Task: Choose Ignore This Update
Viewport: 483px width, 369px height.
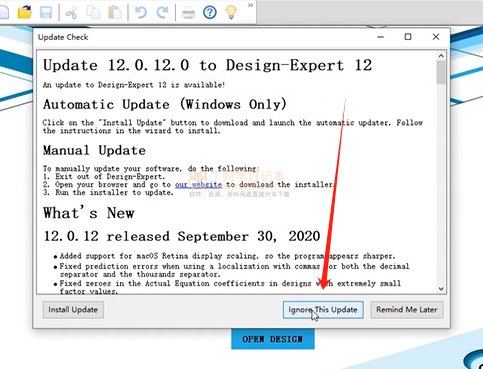Action: pos(323,310)
